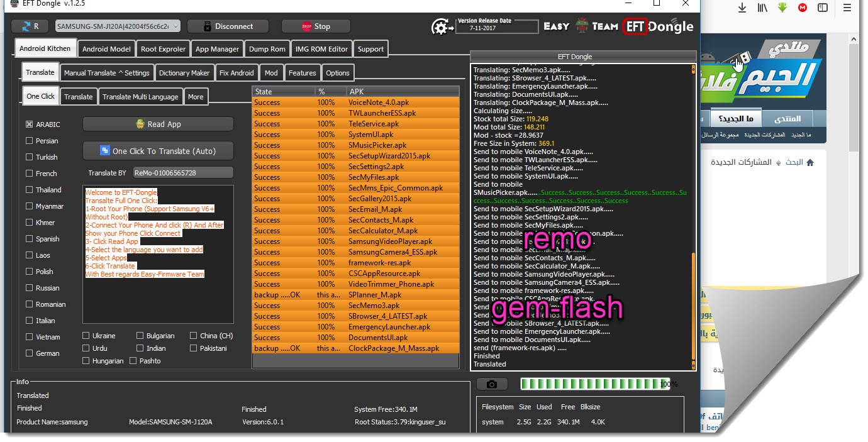The height and width of the screenshot is (442, 868).
Task: Open the Root Exproler tab
Action: pyautogui.click(x=163, y=49)
